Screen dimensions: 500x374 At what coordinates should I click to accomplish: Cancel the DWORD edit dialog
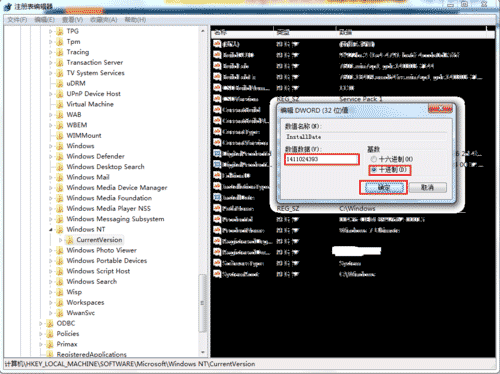coord(428,188)
